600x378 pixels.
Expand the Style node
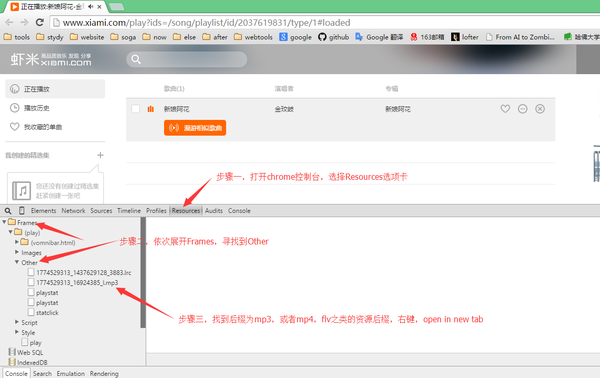(x=17, y=332)
